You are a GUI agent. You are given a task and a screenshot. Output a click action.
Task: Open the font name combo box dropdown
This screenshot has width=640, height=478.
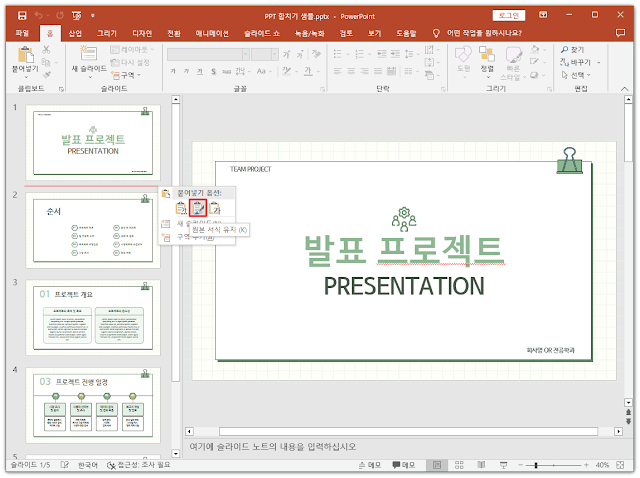point(246,54)
